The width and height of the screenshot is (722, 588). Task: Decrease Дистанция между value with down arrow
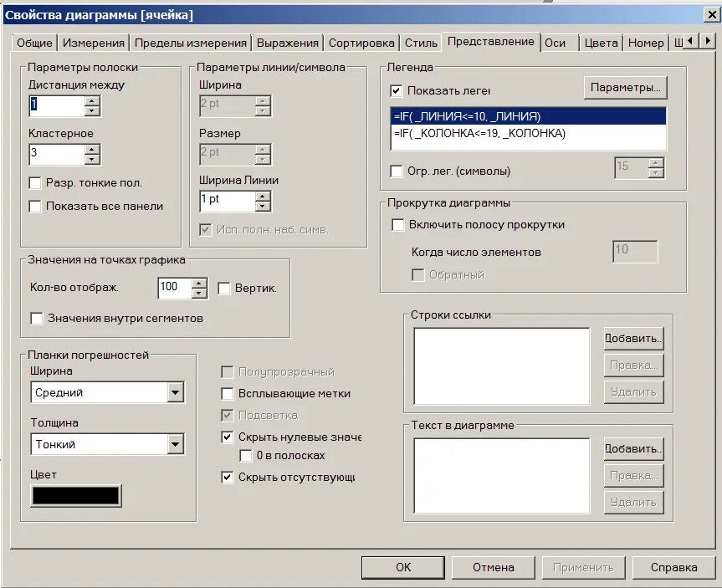pos(92,111)
